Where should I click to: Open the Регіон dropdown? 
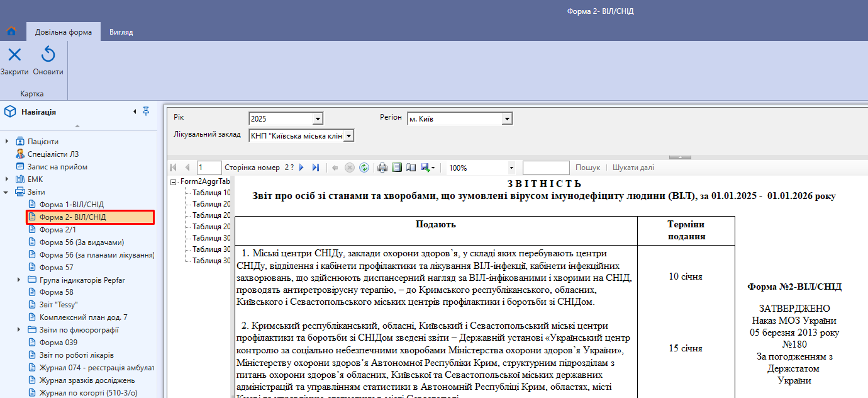pyautogui.click(x=507, y=119)
